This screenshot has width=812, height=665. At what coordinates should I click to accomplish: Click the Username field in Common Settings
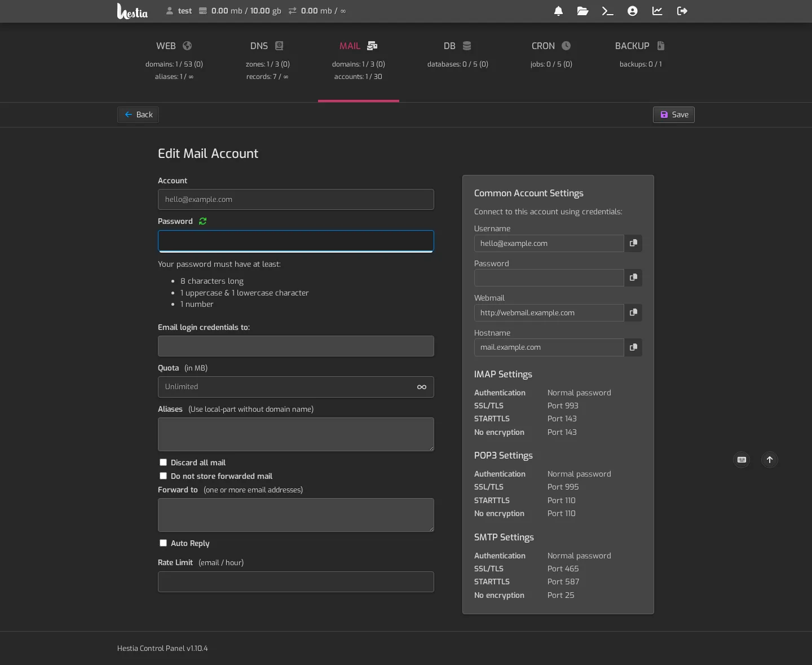pos(549,243)
